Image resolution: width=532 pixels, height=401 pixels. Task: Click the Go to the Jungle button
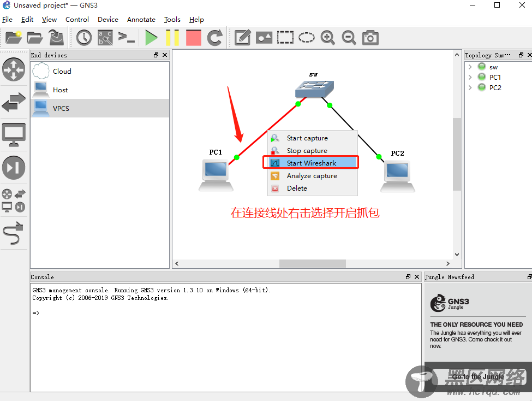point(478,377)
